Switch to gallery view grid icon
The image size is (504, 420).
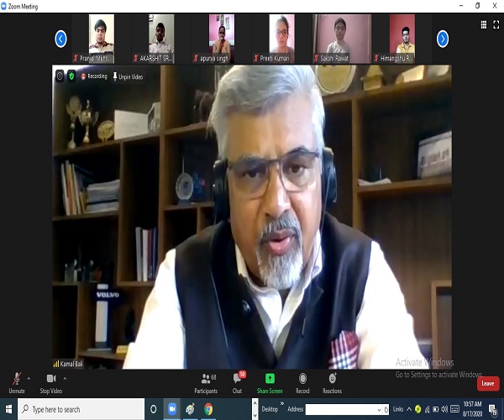point(484,24)
